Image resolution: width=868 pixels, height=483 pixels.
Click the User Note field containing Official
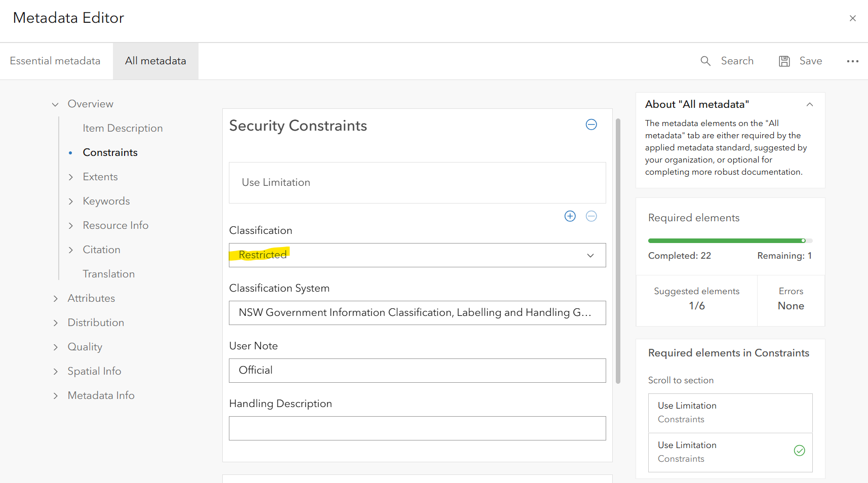pyautogui.click(x=417, y=371)
